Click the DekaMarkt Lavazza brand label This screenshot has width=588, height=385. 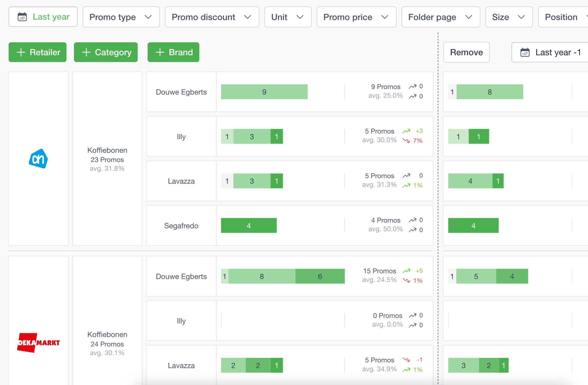[181, 366]
